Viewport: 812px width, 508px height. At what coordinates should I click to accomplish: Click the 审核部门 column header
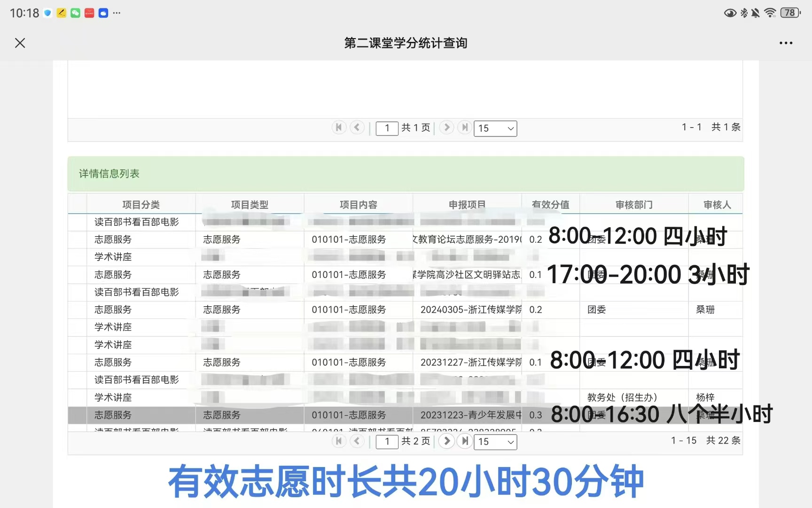pos(633,205)
